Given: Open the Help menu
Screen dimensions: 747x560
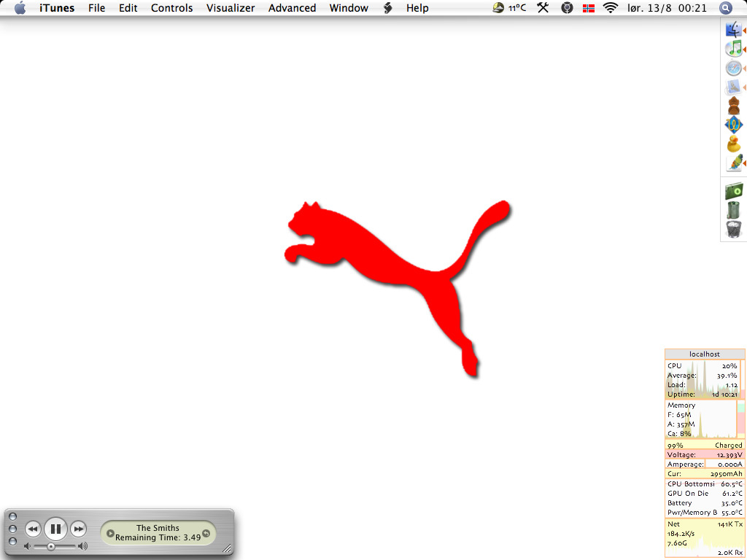Looking at the screenshot, I should [417, 8].
